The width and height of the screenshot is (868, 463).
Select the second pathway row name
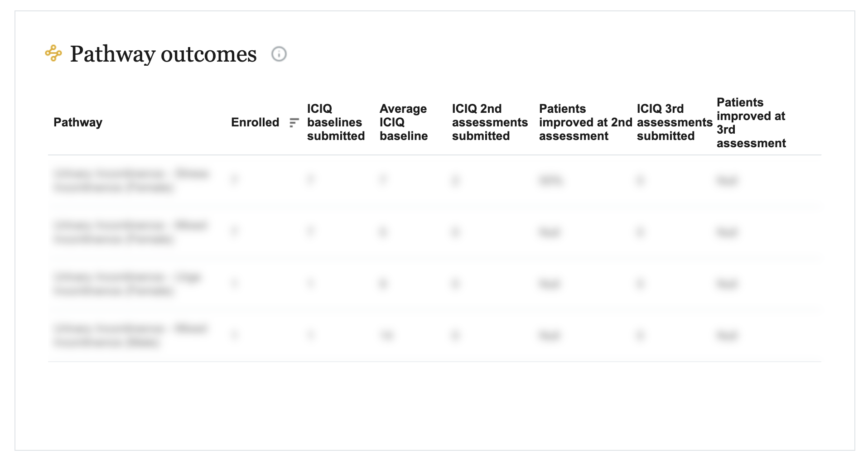[x=130, y=232]
